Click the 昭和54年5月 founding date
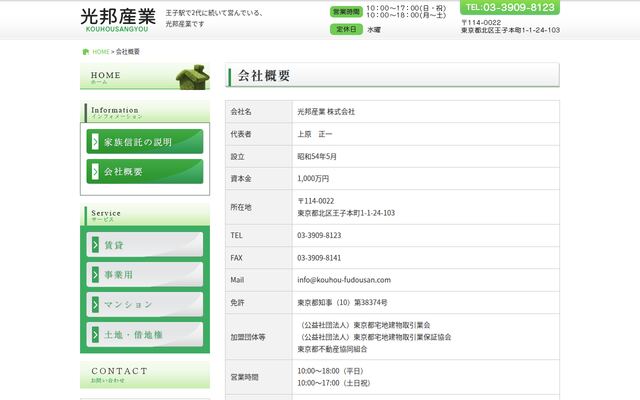This screenshot has width=640, height=400. coord(317,156)
